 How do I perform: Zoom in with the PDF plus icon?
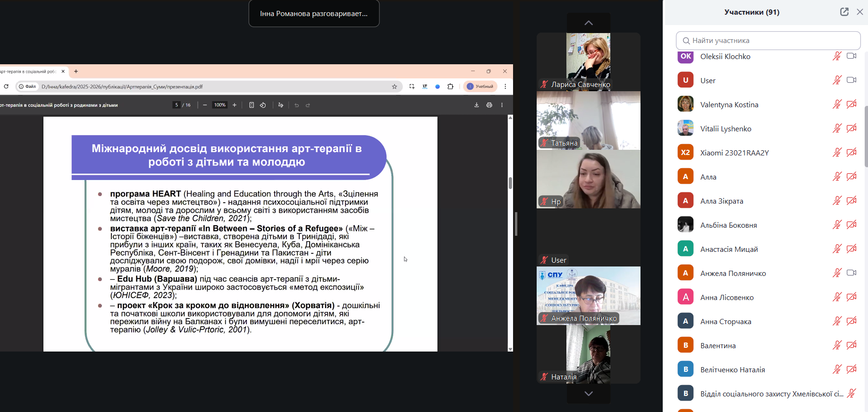(x=235, y=105)
